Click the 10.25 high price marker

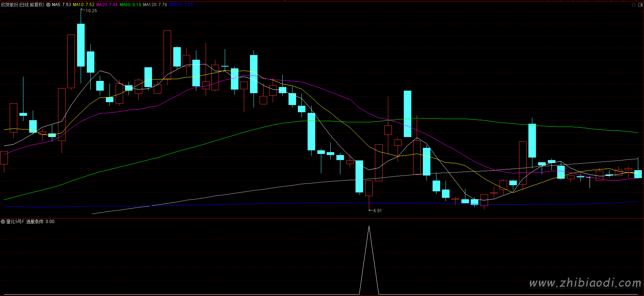[91, 11]
